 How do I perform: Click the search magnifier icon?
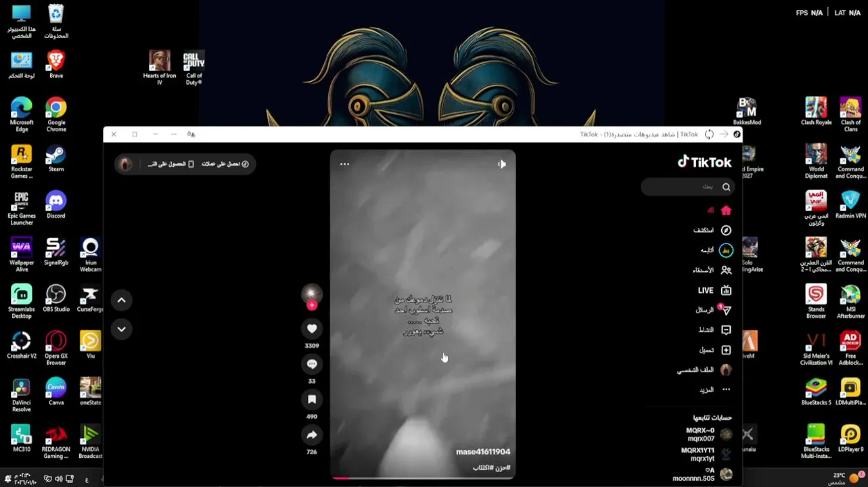tap(726, 187)
